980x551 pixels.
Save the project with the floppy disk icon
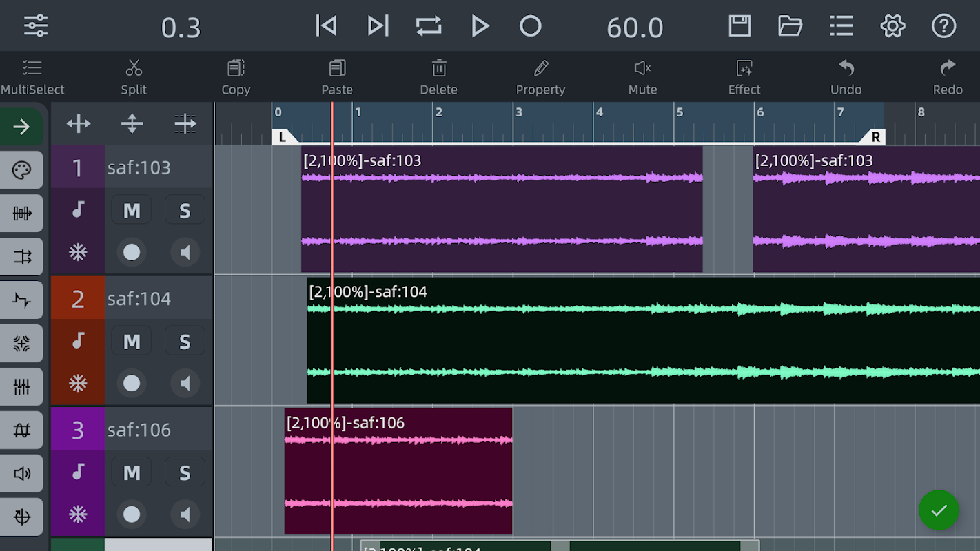coord(739,26)
